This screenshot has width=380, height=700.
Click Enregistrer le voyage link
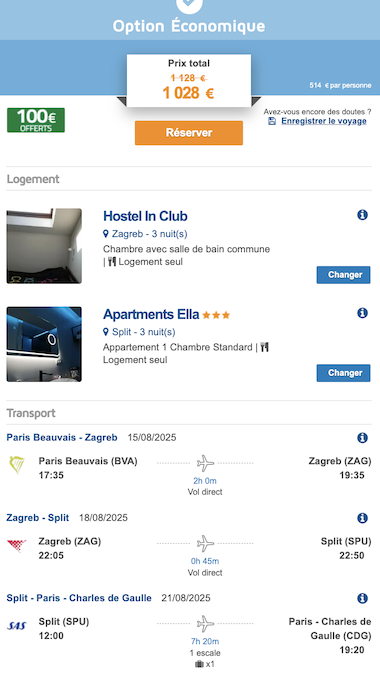pos(324,121)
